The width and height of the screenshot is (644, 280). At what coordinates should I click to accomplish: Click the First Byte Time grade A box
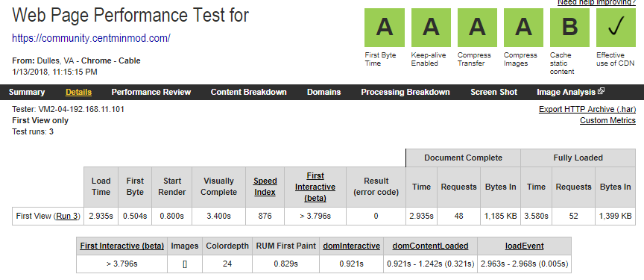pyautogui.click(x=385, y=28)
